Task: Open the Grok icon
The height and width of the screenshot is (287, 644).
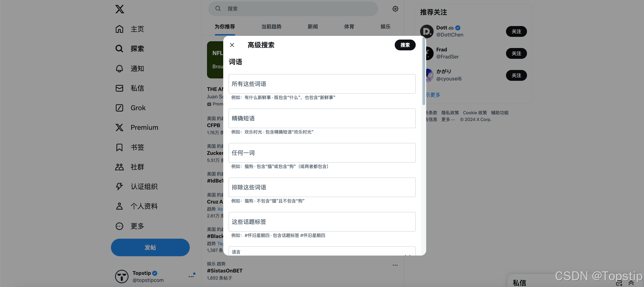Action: 119,108
